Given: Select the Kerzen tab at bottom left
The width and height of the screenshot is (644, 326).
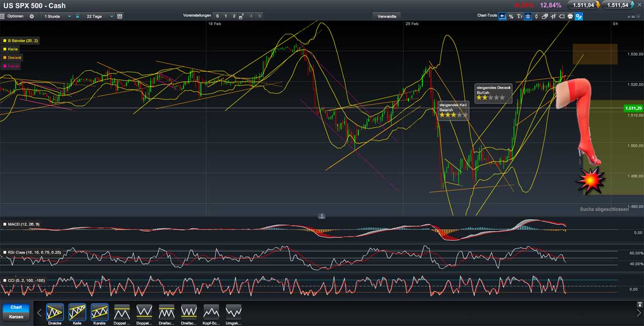Looking at the screenshot, I should 16,317.
